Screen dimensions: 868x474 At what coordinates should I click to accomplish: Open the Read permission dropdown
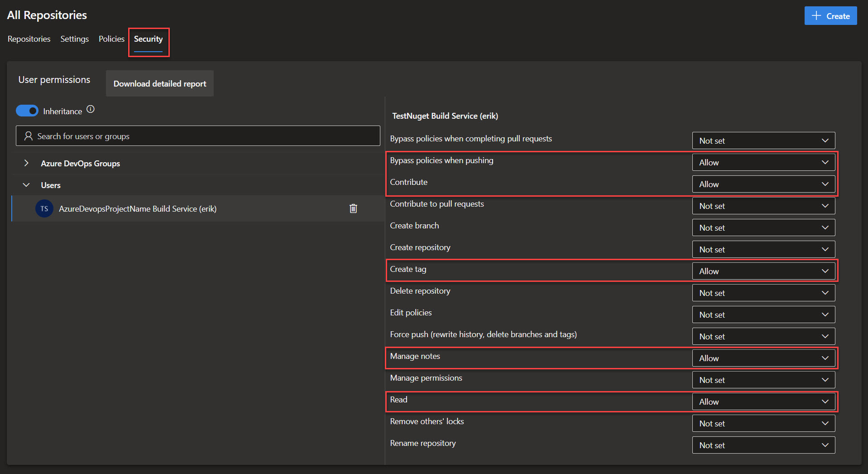click(x=763, y=401)
